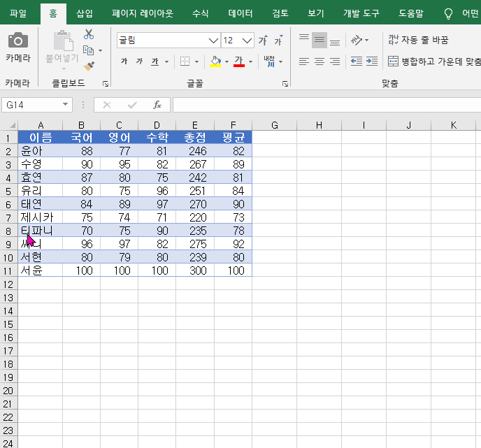
Task: Center cell text horizontally
Action: coord(320,62)
